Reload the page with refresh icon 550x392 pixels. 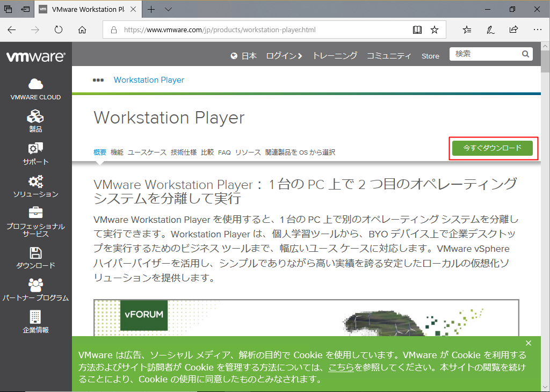pos(59,30)
